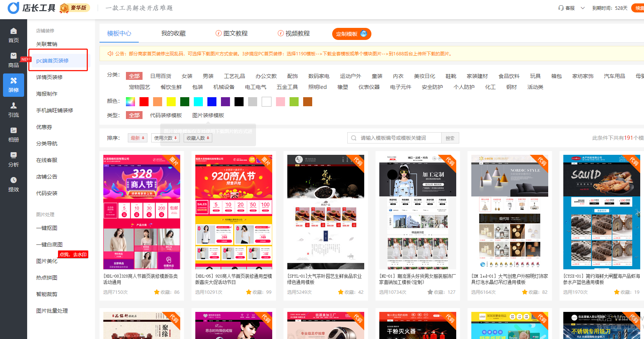The height and width of the screenshot is (339, 644).
Task: Click the star icon on 收藏: 99
Action: pos(249,292)
